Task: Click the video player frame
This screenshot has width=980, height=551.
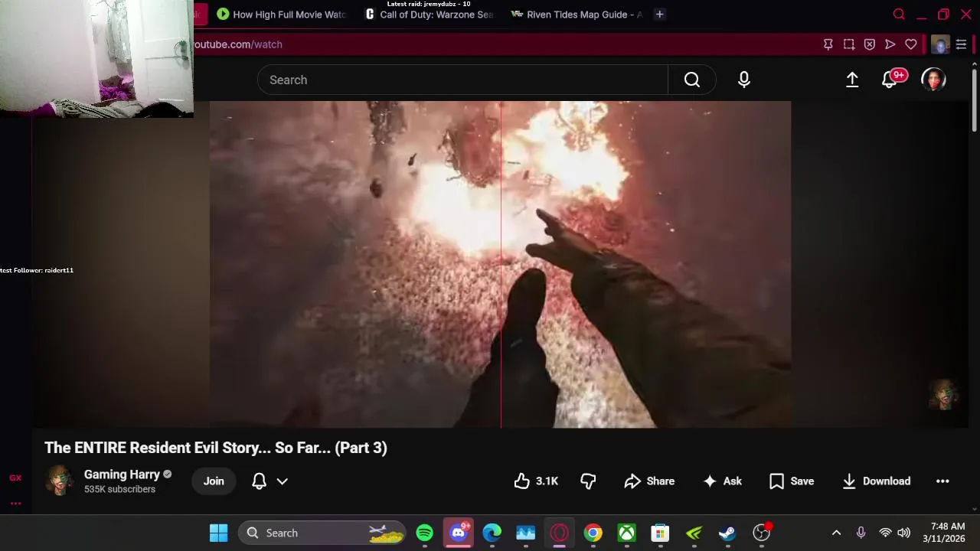Action: click(500, 264)
